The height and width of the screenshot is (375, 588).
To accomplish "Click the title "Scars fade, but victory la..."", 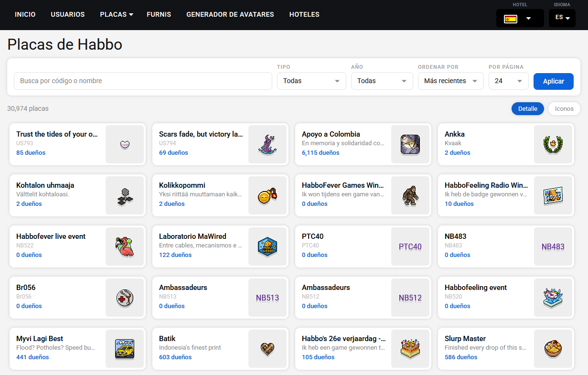I will pos(201,134).
